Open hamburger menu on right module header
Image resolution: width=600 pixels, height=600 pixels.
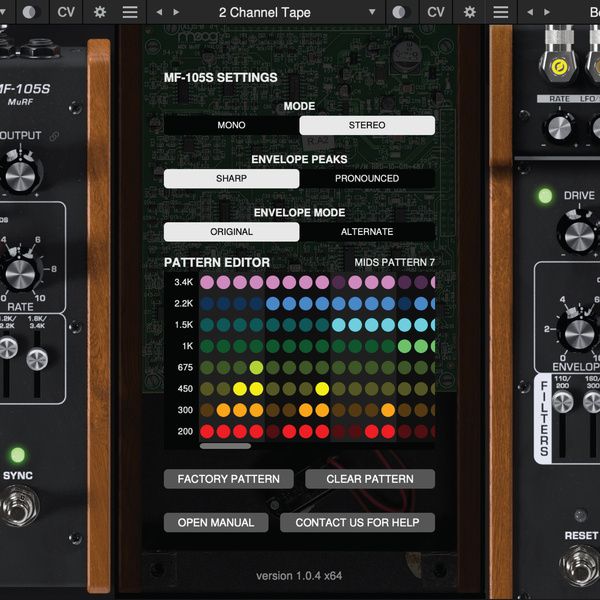click(501, 12)
